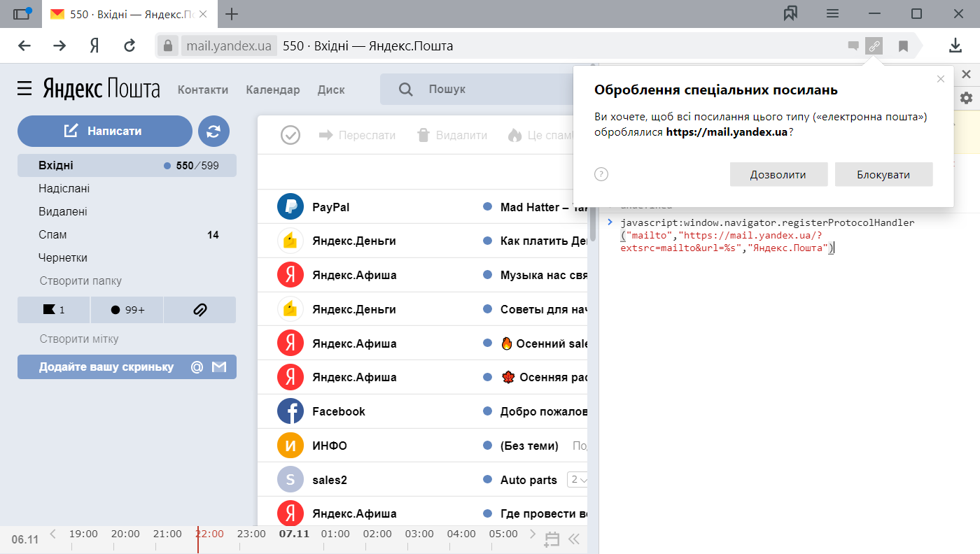
Task: Bookmark this page via the bookmark icon
Action: (x=903, y=46)
